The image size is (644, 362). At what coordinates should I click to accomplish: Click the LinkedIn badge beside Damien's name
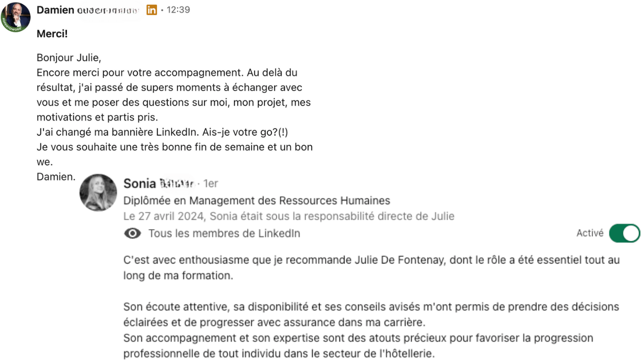point(151,10)
